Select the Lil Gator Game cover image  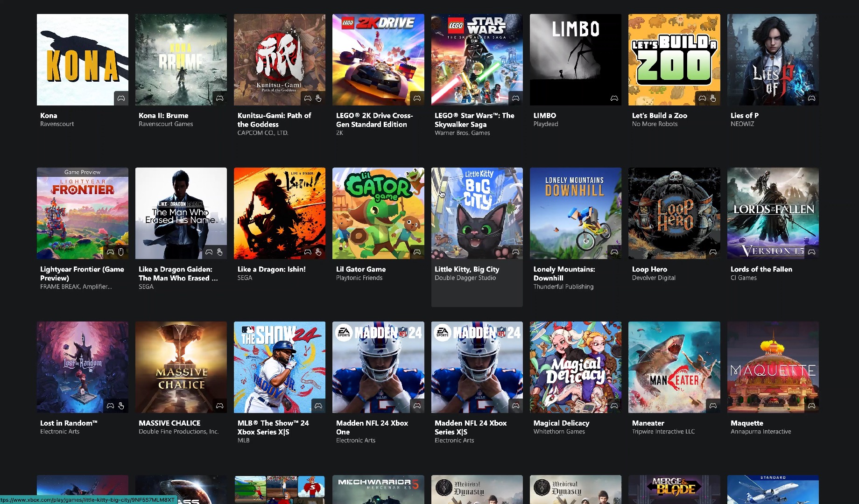(x=378, y=213)
